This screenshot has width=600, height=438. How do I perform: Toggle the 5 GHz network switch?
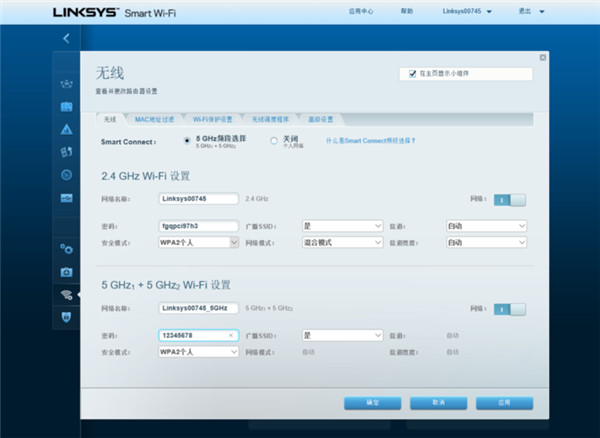click(x=510, y=309)
